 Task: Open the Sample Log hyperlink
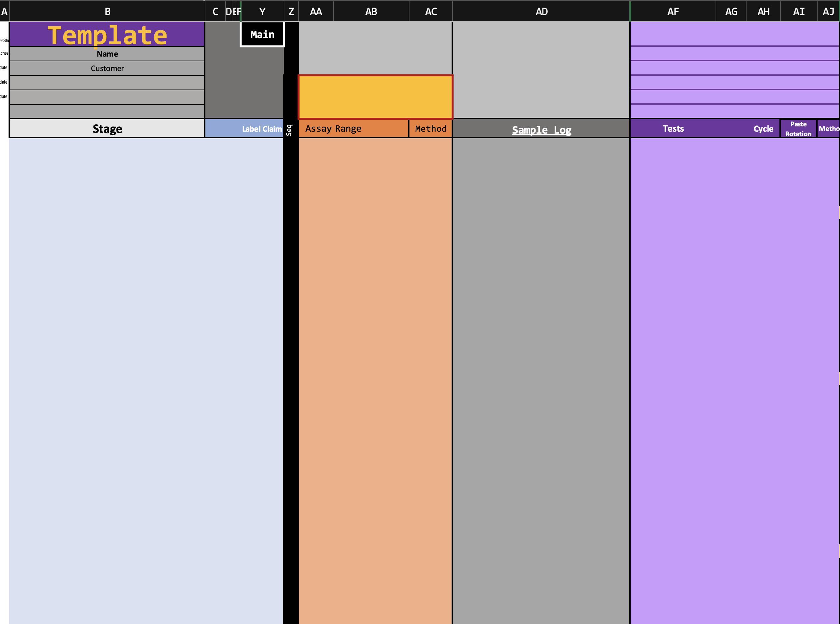(541, 130)
